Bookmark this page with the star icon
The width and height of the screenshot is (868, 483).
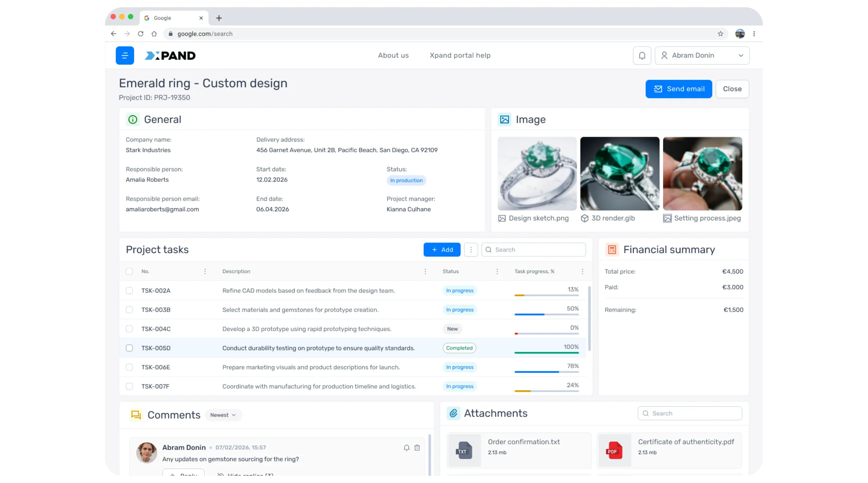pyautogui.click(x=720, y=34)
